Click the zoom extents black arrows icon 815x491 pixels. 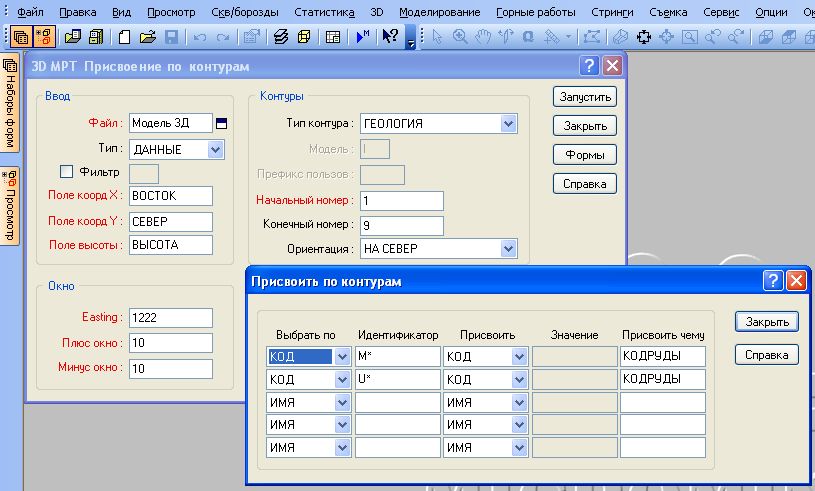pyautogui.click(x=644, y=37)
